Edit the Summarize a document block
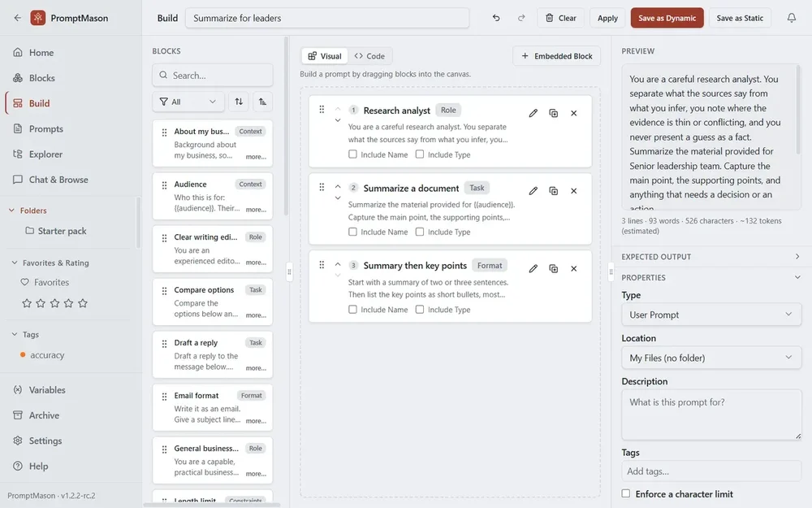The image size is (812, 508). point(533,191)
